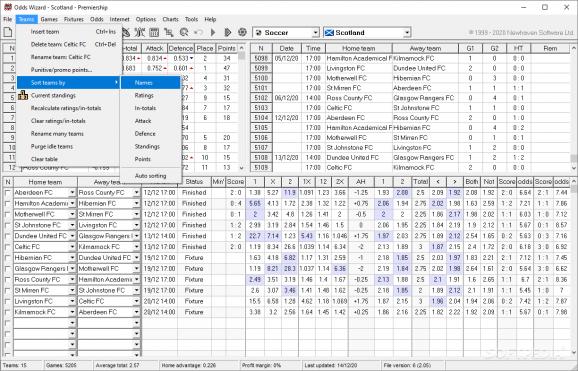Screen dimensions: 578x371
Task: Open the Help menu
Action: [210, 19]
